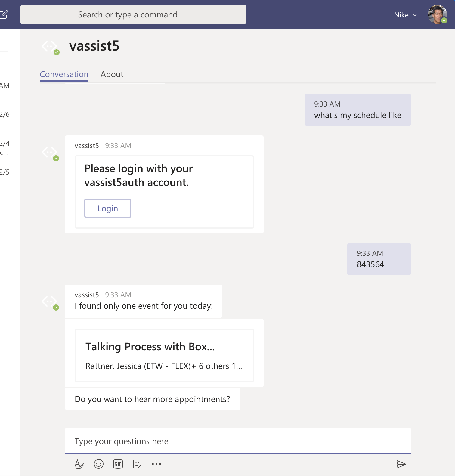Image resolution: width=455 pixels, height=476 pixels.
Task: Open more compose options via ellipsis
Action: [x=156, y=464]
